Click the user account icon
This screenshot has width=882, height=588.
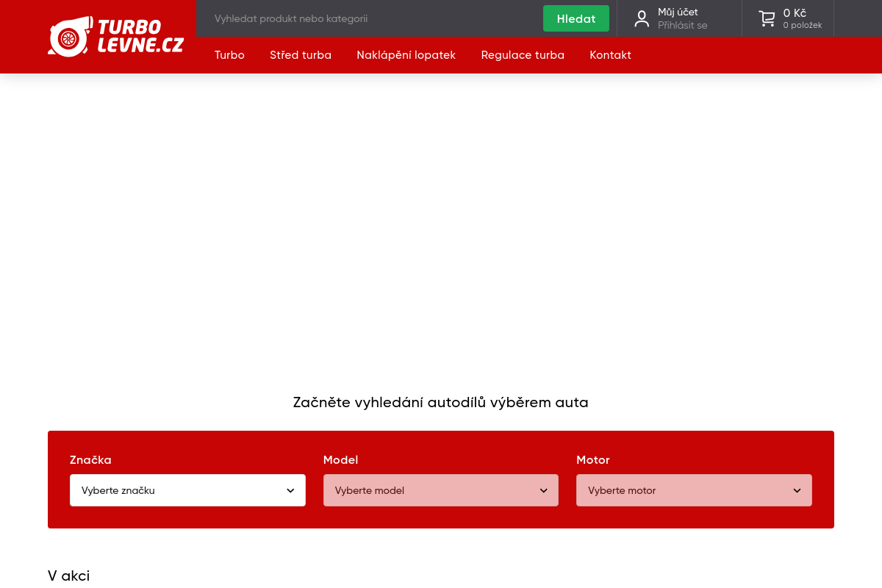(x=642, y=18)
